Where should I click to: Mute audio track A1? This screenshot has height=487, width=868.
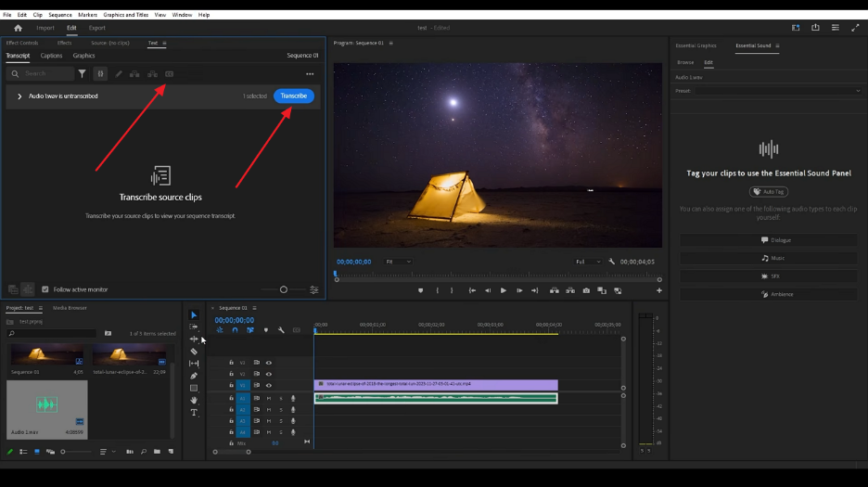269,398
